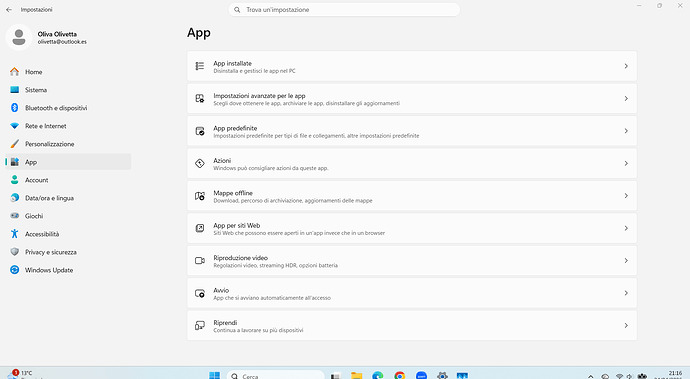Click the Trova un'impostazione search field
690x379 pixels.
344,10
